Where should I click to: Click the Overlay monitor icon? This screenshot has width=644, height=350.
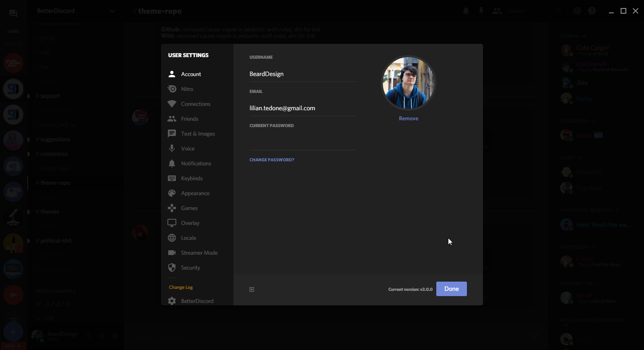pyautogui.click(x=172, y=223)
